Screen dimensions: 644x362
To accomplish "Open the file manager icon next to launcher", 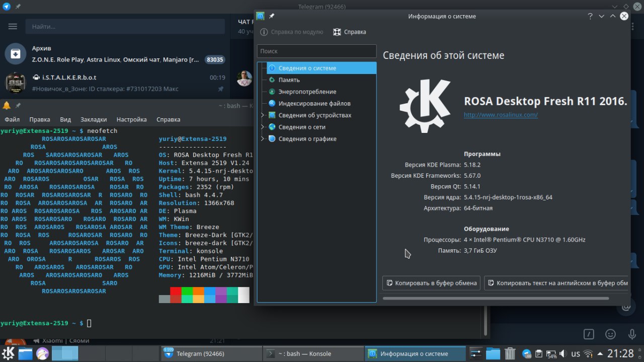I will (x=25, y=353).
